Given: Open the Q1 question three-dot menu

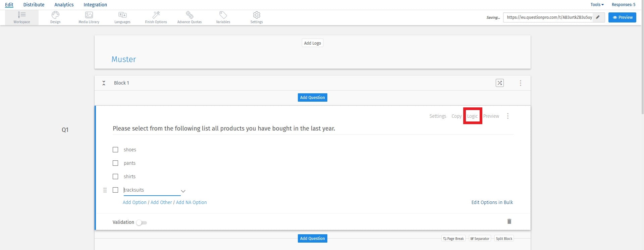Looking at the screenshot, I should [508, 116].
